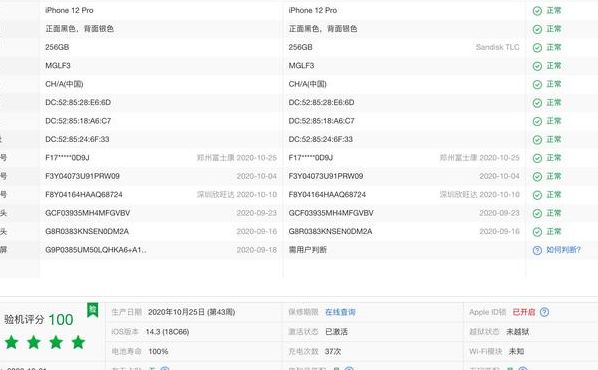This screenshot has height=370, width=598.
Task: Click production date 2020年10月25日 (第43周)
Action: click(191, 312)
